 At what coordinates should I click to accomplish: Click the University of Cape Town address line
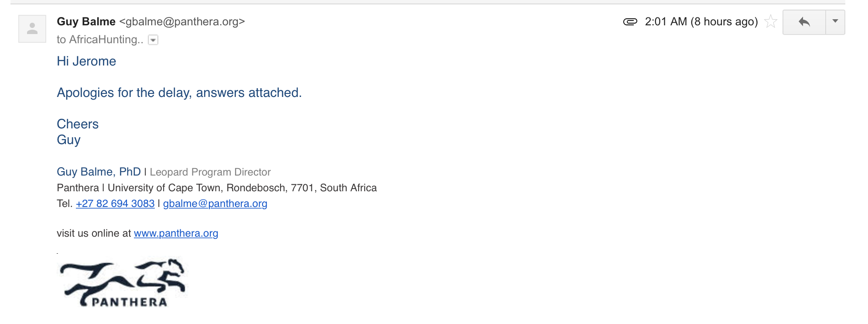click(217, 188)
